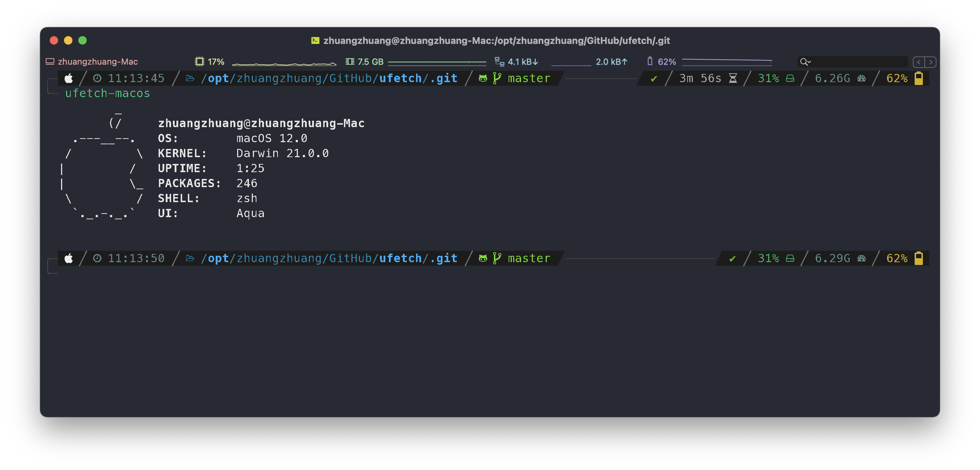The width and height of the screenshot is (980, 470).
Task: Click the uptime value '1:25'
Action: pos(250,168)
